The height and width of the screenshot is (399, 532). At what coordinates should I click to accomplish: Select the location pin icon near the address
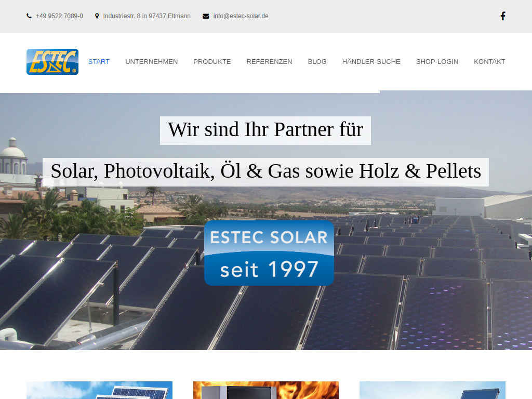pos(97,16)
